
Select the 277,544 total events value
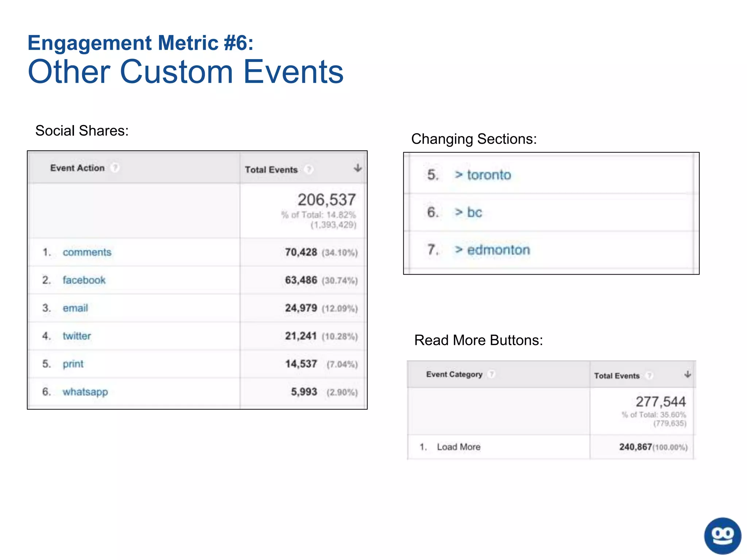coord(661,402)
